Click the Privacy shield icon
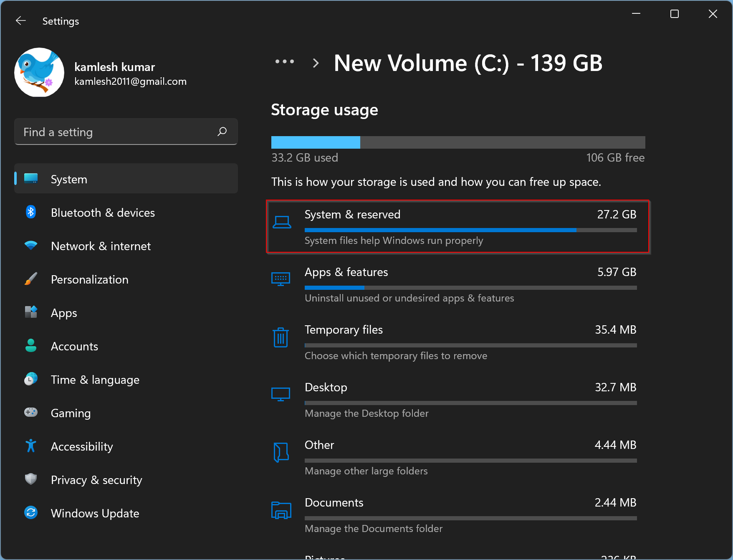This screenshot has height=560, width=733. [31, 479]
